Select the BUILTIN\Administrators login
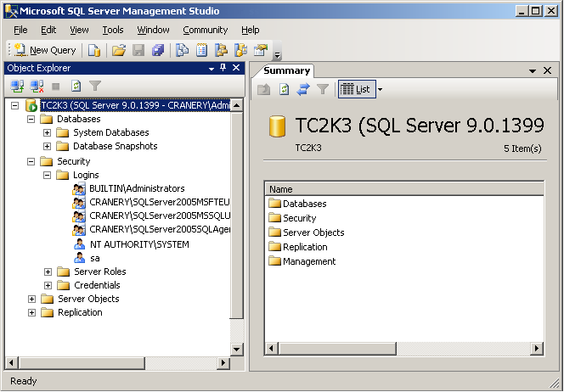564x392 pixels. pos(137,188)
